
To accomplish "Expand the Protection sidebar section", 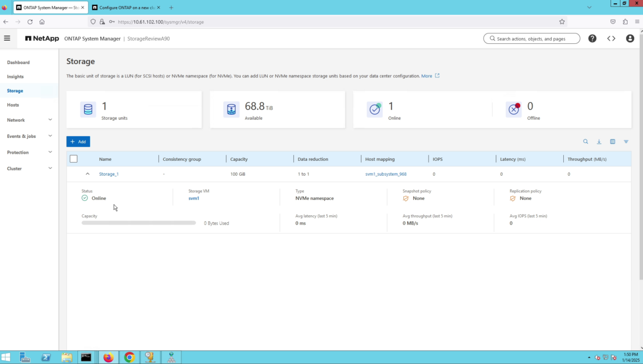I will pyautogui.click(x=50, y=152).
